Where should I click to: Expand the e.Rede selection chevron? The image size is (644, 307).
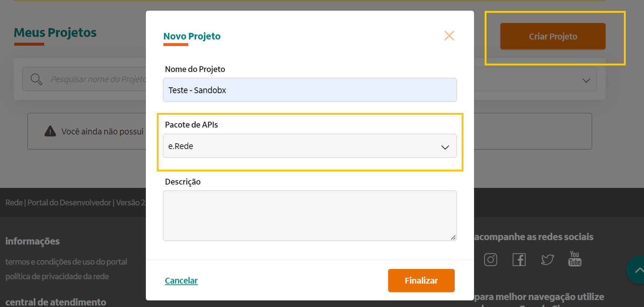[x=445, y=147]
